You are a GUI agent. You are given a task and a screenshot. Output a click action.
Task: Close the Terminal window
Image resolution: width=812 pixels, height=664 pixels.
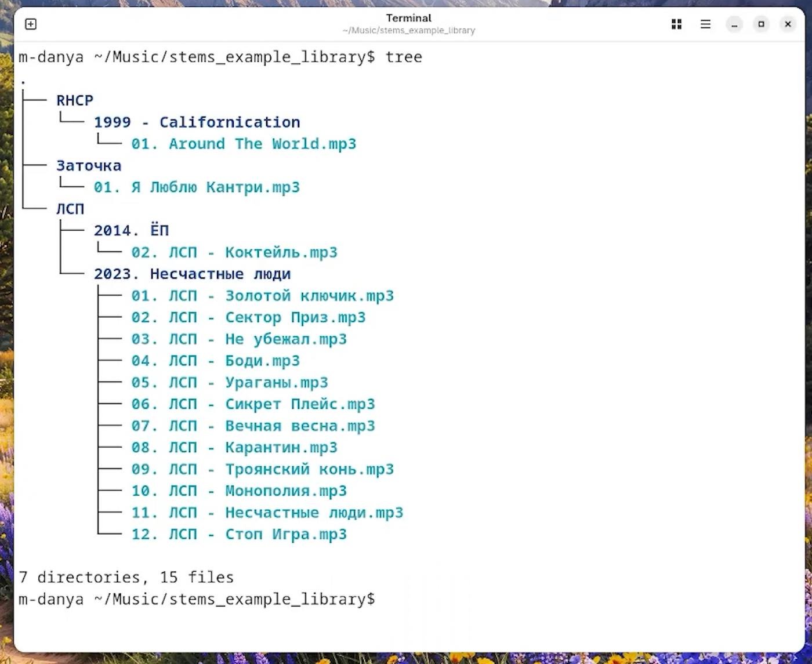click(x=788, y=24)
